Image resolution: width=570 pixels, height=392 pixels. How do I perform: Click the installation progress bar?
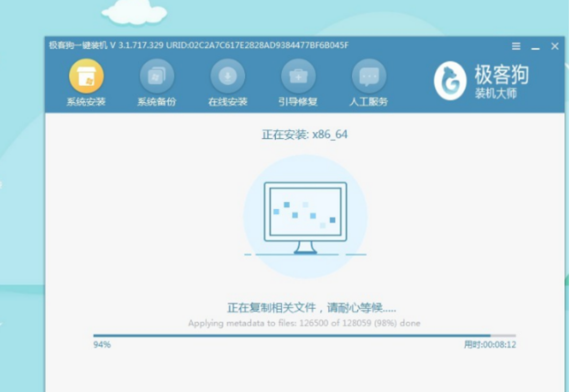304,335
